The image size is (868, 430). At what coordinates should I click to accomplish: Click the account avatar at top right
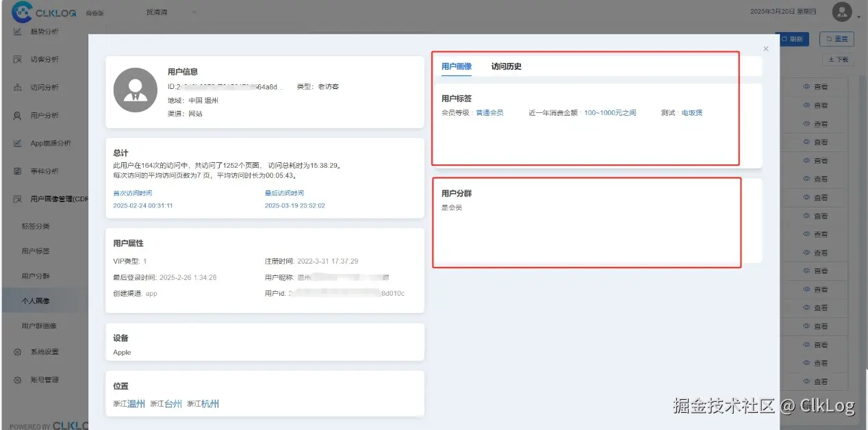point(842,12)
